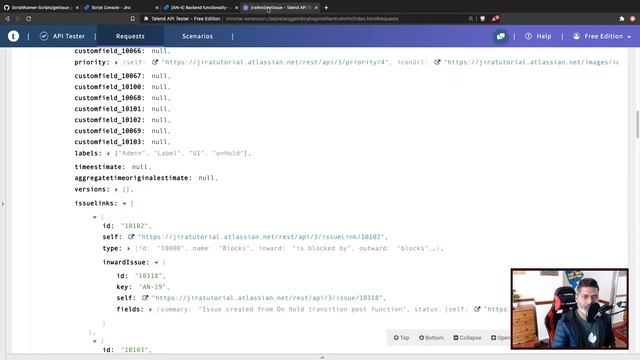
Task: Open the chat feedback icon
Action: point(501,36)
